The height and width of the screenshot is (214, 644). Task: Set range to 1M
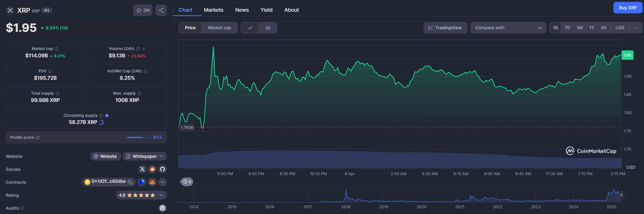coord(580,28)
